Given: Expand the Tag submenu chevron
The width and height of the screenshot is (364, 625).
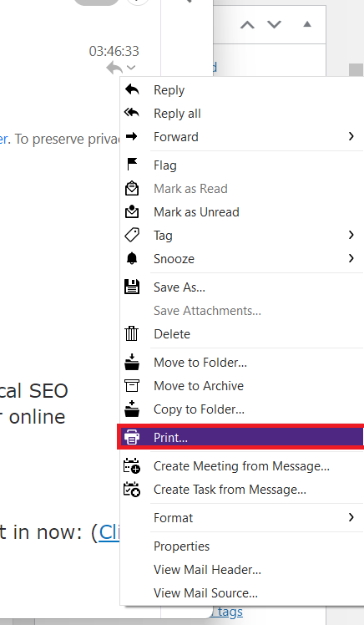Looking at the screenshot, I should pos(351,235).
